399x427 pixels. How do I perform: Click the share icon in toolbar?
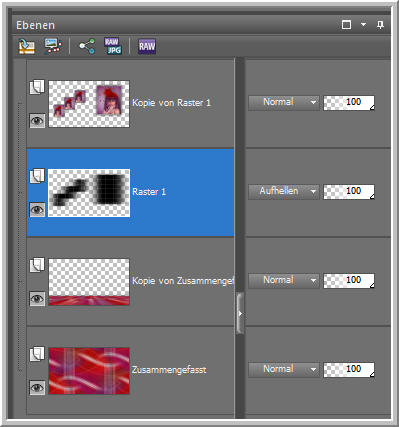[87, 46]
